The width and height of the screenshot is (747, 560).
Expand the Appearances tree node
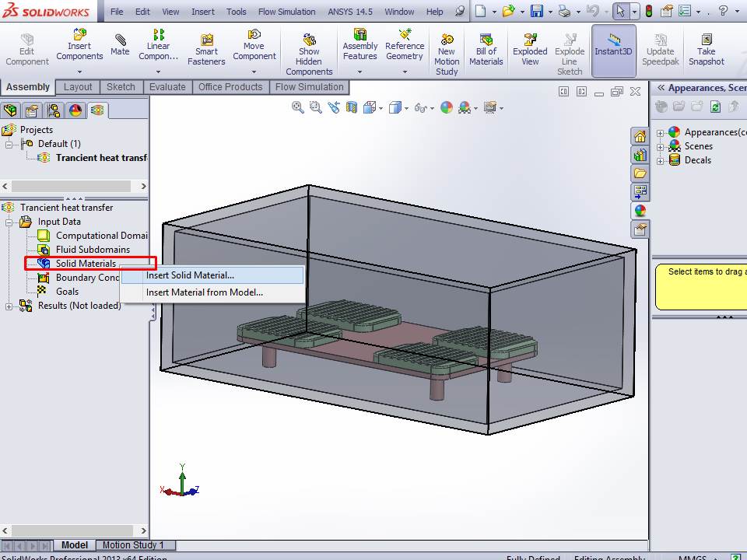661,133
